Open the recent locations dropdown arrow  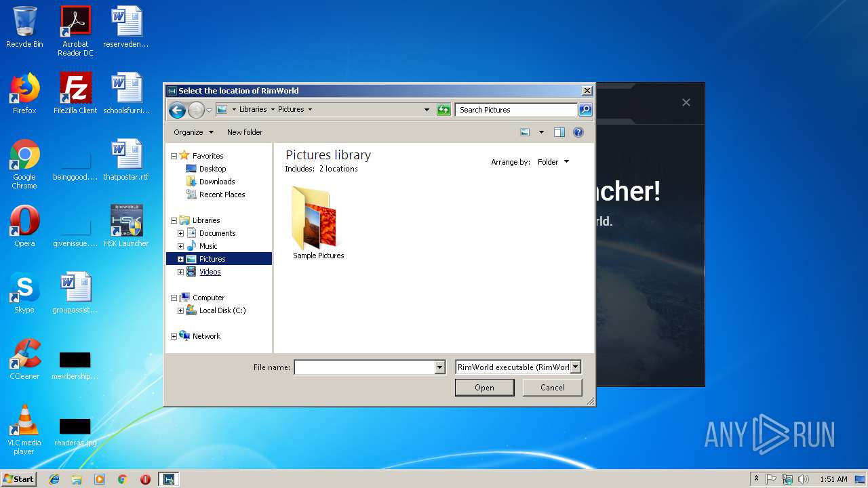pos(209,110)
